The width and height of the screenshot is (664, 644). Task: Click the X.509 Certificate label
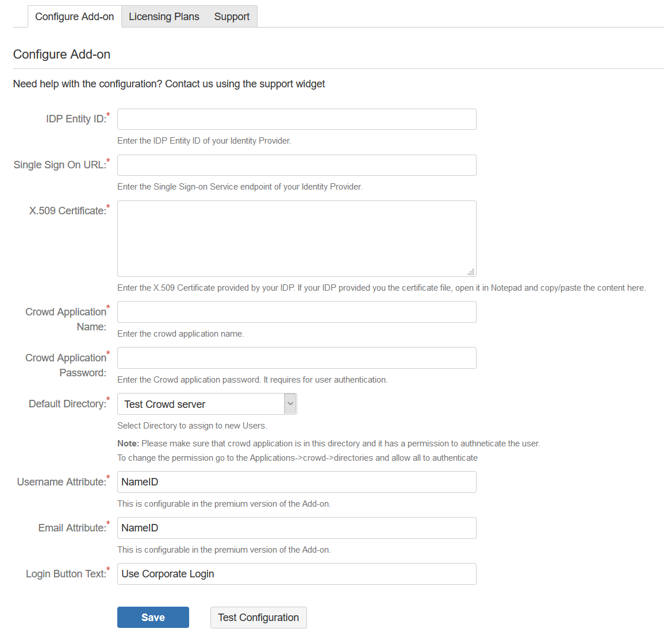coord(68,211)
